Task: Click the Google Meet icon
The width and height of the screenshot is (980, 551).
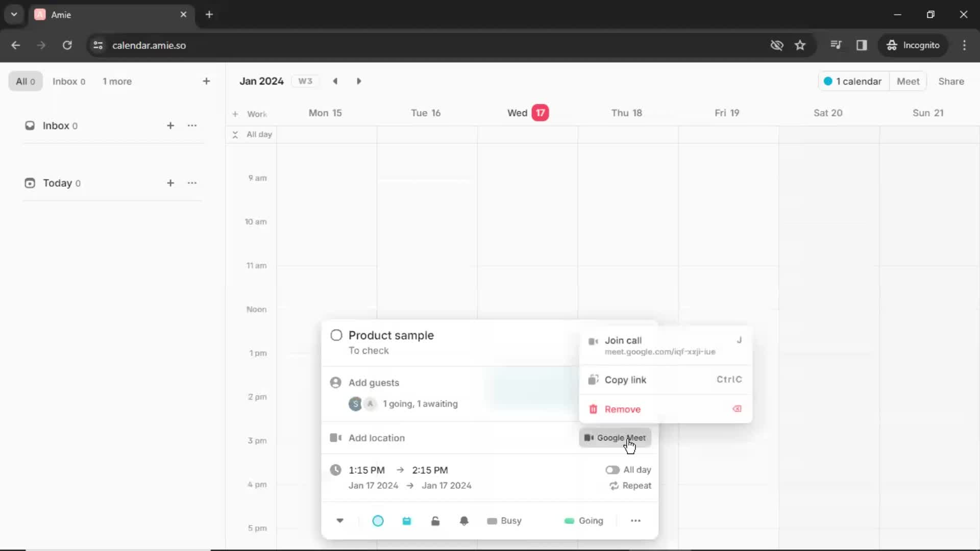Action: (589, 437)
